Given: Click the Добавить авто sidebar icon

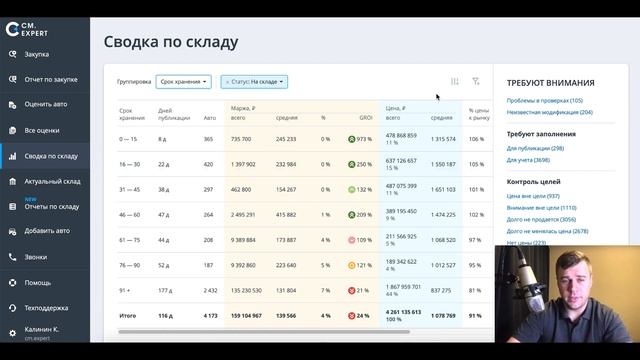Looking at the screenshot, I should [13, 231].
